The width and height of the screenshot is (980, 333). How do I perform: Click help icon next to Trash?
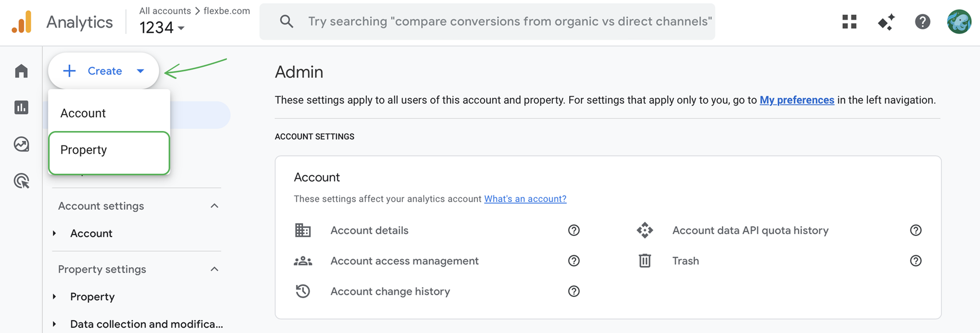click(x=916, y=261)
